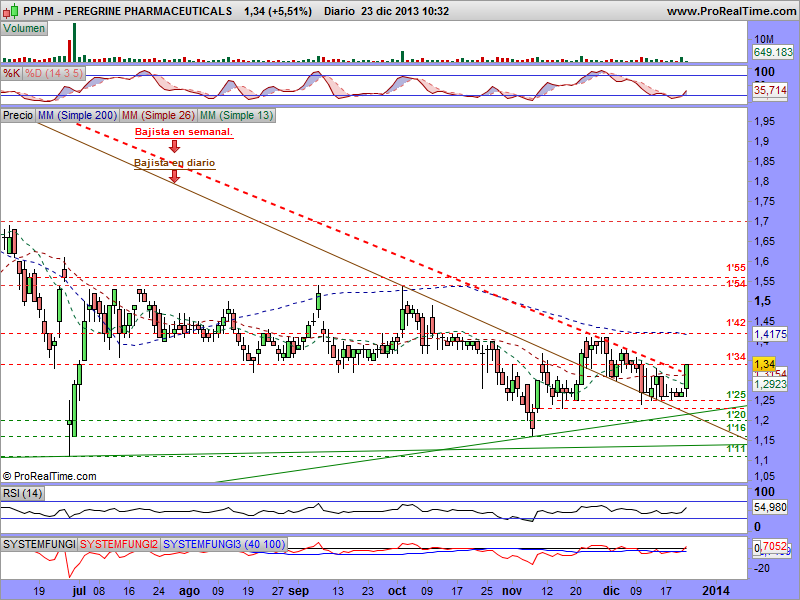Select the MM (Simple 13) moving average label

point(236,115)
